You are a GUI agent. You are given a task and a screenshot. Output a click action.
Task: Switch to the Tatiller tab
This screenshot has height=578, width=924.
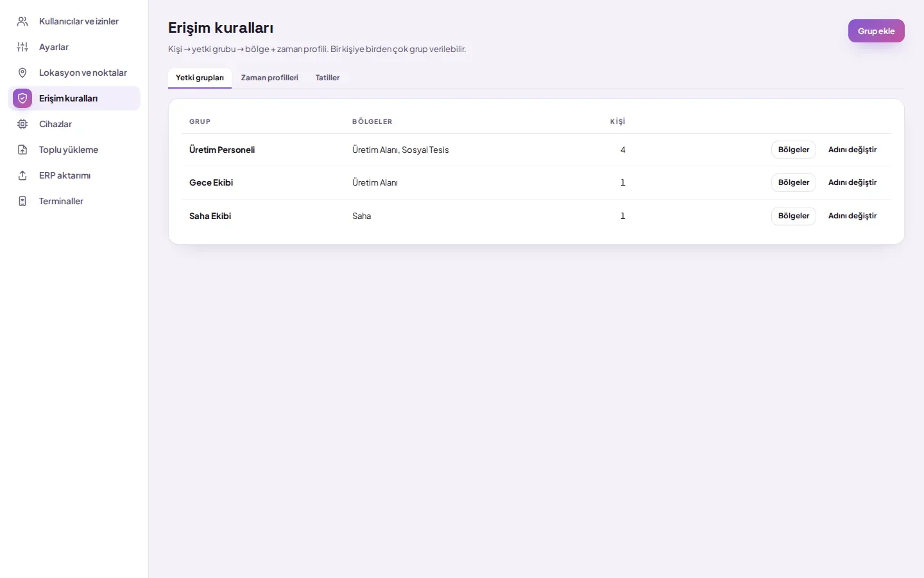327,78
